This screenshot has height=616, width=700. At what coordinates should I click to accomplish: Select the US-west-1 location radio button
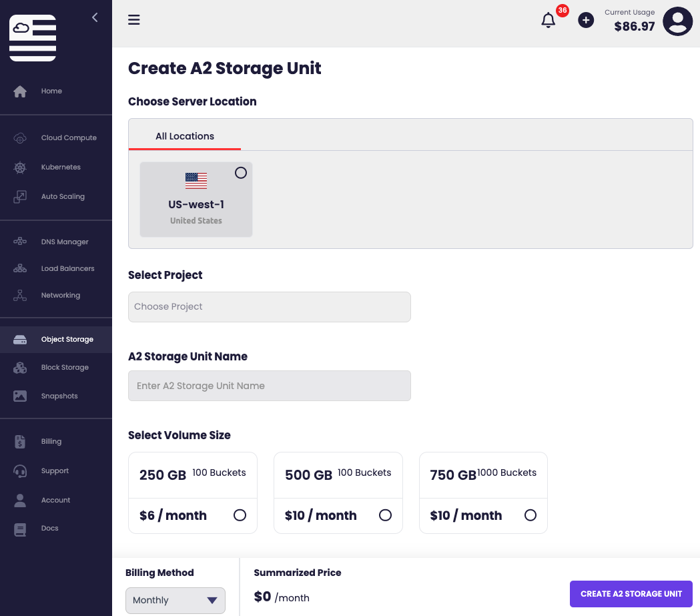pos(241,173)
